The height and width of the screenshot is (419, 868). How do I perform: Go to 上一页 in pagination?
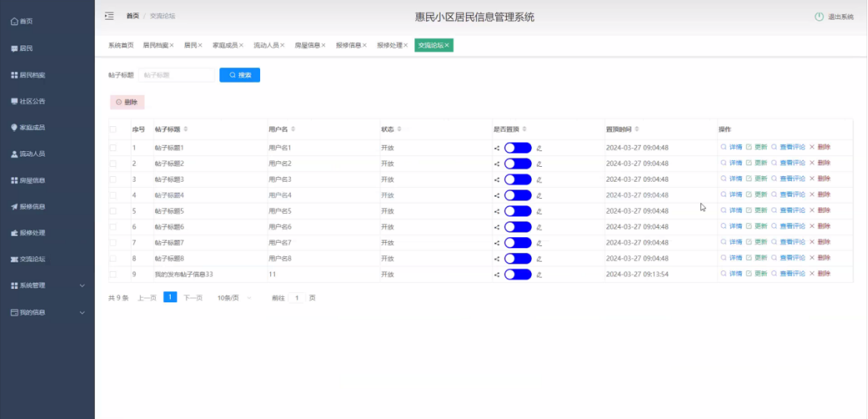tap(146, 298)
